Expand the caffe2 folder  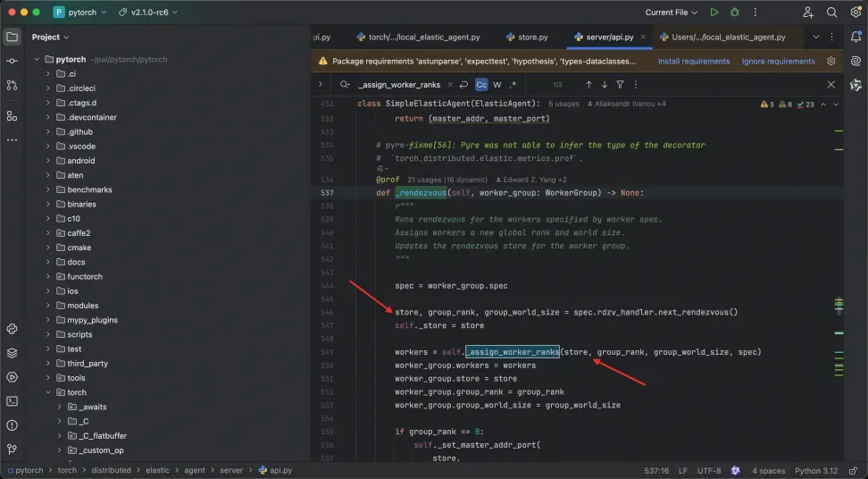coord(47,233)
